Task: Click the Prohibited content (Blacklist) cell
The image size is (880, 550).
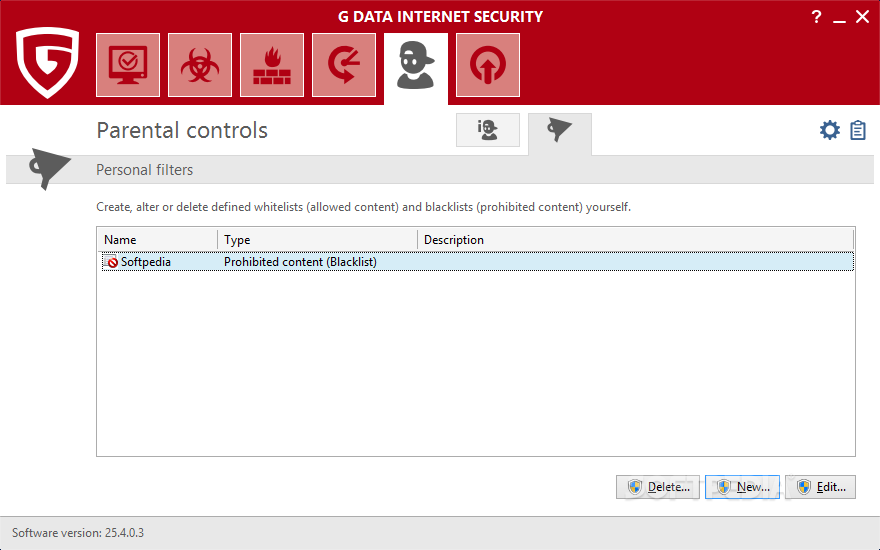Action: coord(300,262)
